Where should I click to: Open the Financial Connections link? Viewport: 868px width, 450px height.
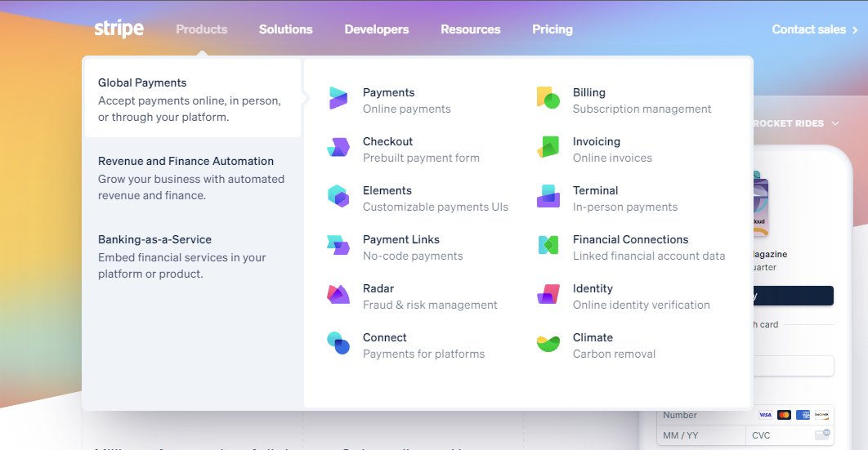[x=630, y=239]
